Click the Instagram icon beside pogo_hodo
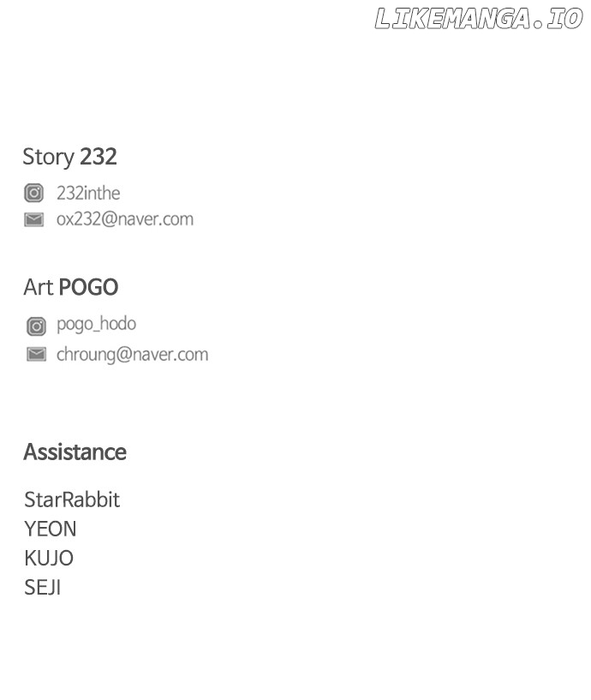The height and width of the screenshot is (700, 591). tap(36, 326)
